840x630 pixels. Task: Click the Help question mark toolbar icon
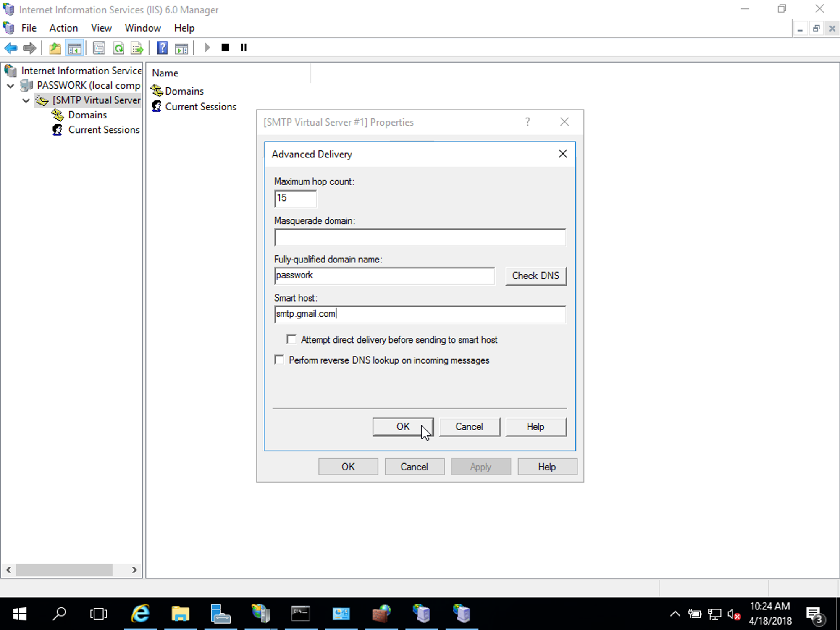pyautogui.click(x=162, y=47)
